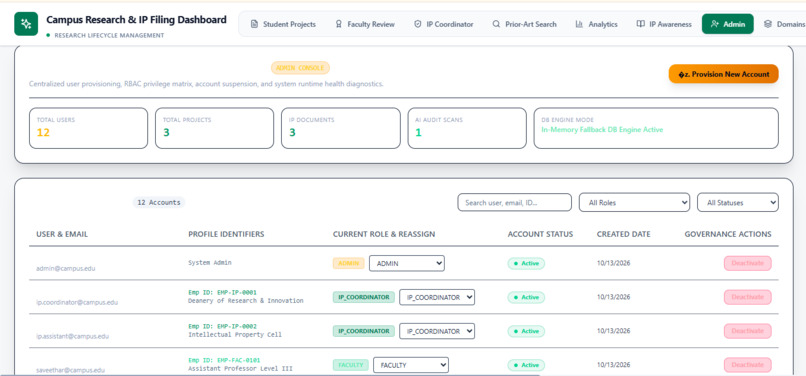The image size is (806, 376).
Task: Click the Faculty Review ribbon icon
Action: point(339,24)
